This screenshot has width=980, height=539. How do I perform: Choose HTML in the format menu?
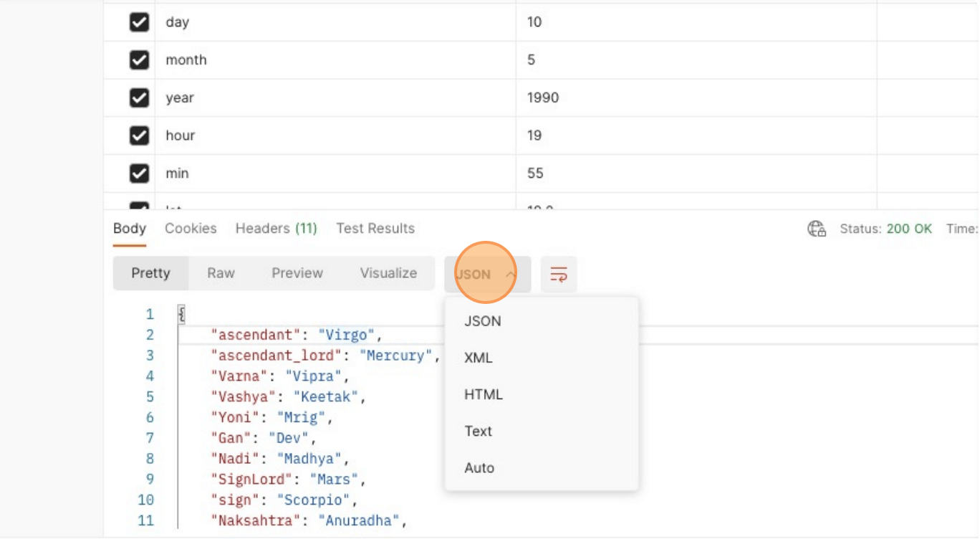[483, 394]
